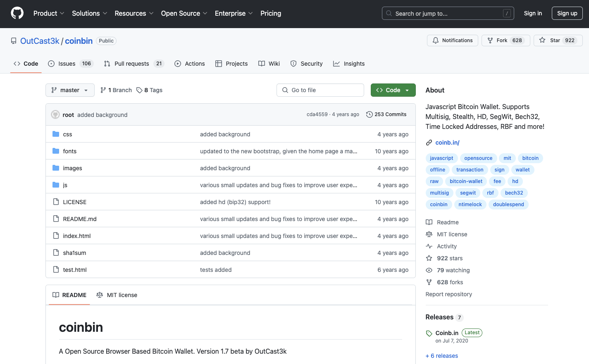Click the LICENSE file icon
This screenshot has width=589, height=364.
tap(56, 202)
